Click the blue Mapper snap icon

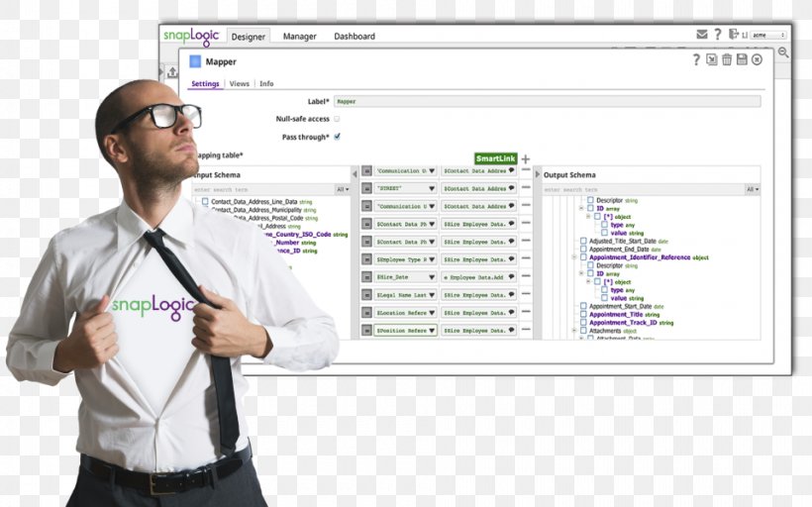pos(195,61)
